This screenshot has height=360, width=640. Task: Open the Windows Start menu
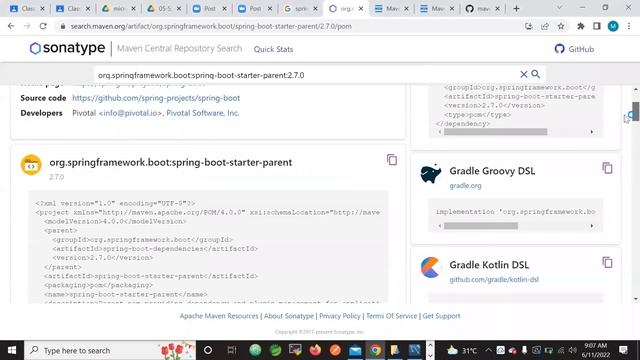[x=12, y=350]
